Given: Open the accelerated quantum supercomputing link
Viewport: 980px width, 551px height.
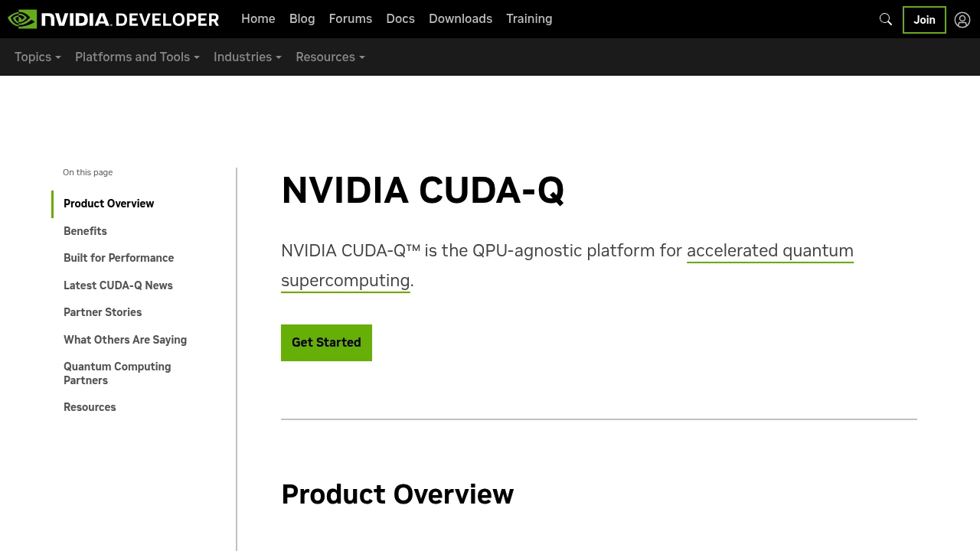Looking at the screenshot, I should click(769, 250).
